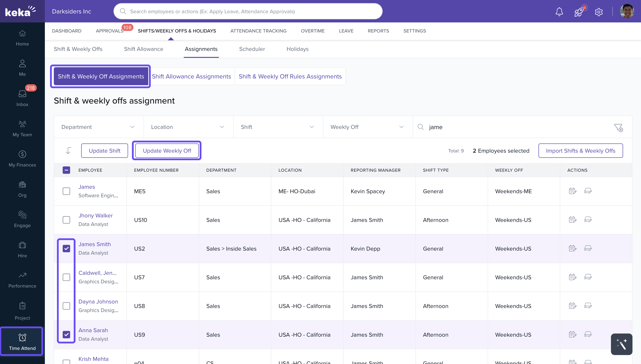
Task: Open the notifications bell icon
Action: pos(559,11)
